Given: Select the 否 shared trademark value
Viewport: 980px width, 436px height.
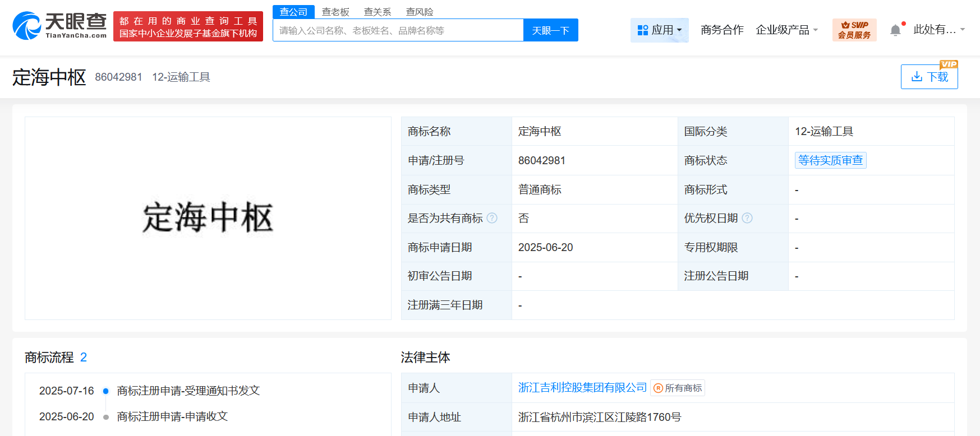Looking at the screenshot, I should point(524,218).
